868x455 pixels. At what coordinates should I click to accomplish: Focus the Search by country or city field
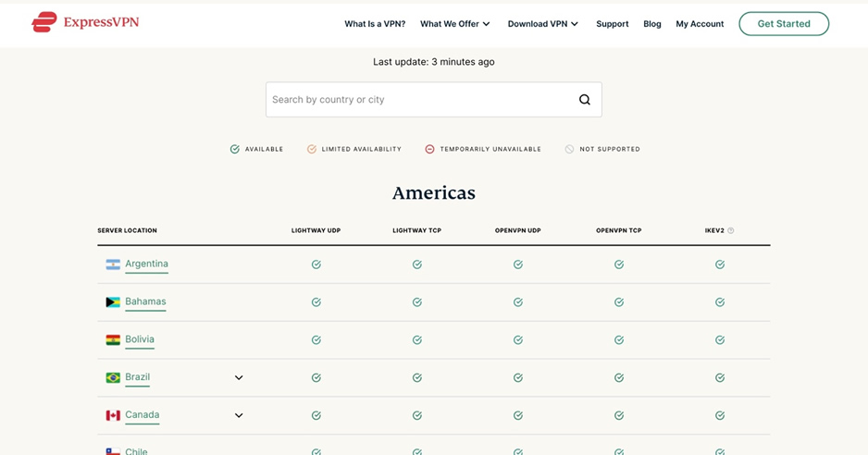pos(433,100)
